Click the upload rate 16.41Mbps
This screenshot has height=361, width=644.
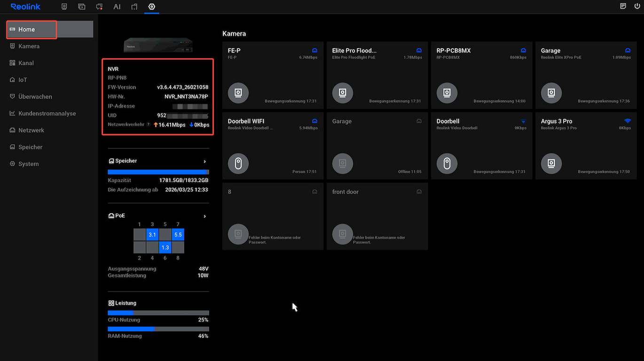pyautogui.click(x=169, y=125)
